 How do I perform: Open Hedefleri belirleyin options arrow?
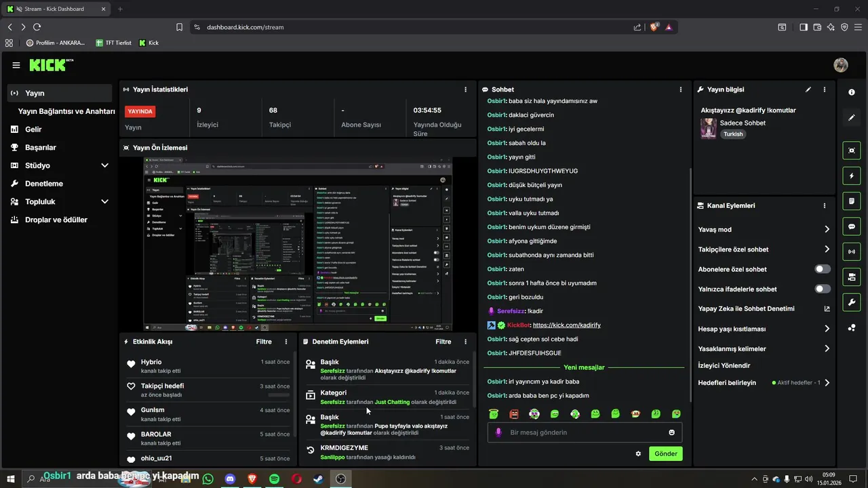[x=827, y=382]
